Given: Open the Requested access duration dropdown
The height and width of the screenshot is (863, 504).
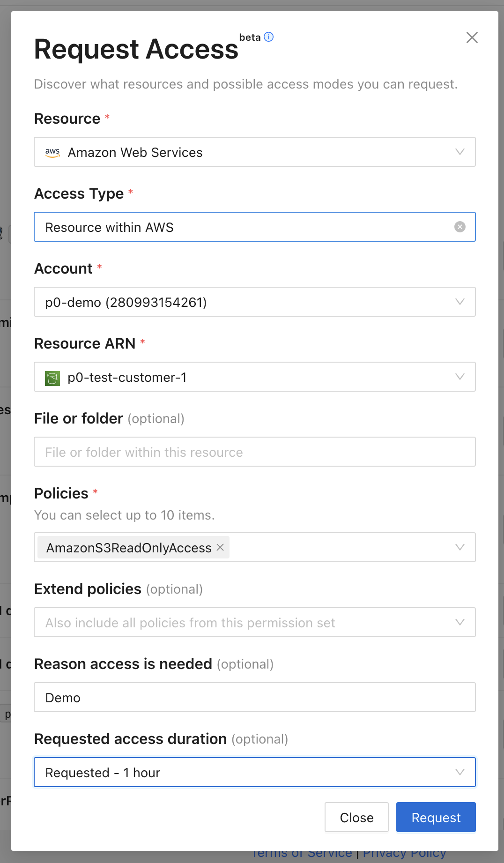Looking at the screenshot, I should point(255,772).
